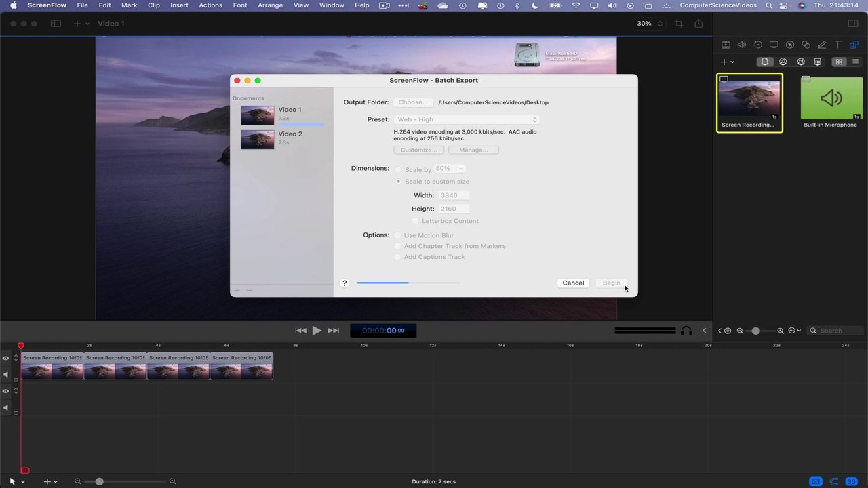
Task: Click the Width input field
Action: click(x=454, y=195)
